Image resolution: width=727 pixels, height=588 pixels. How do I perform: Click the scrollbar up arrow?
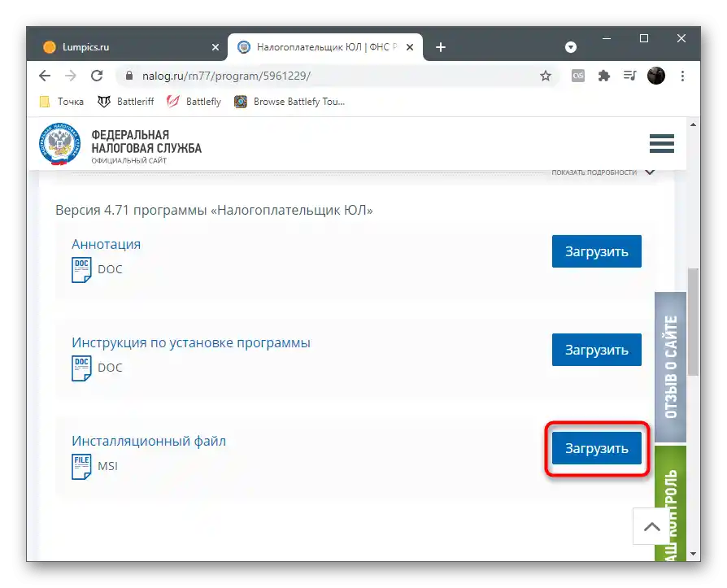click(693, 124)
